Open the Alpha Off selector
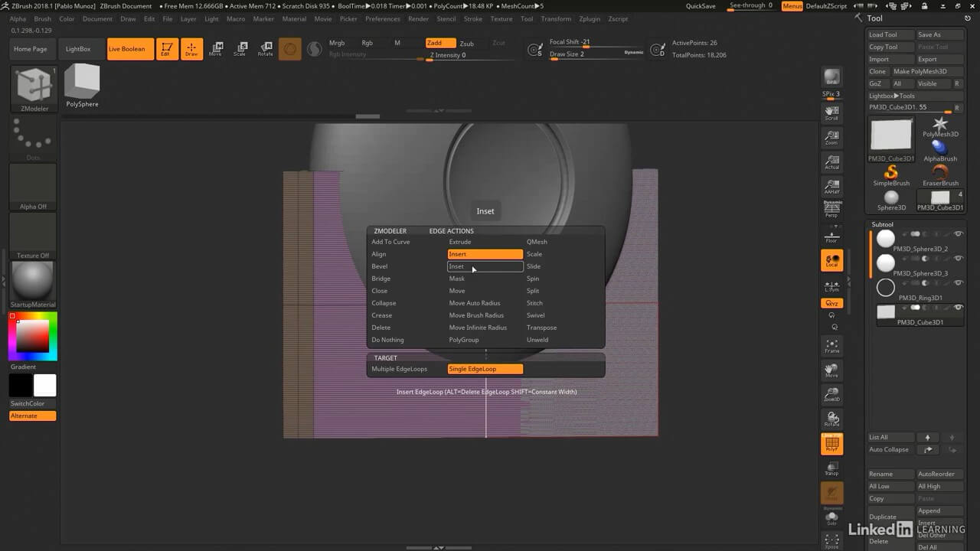 33,187
